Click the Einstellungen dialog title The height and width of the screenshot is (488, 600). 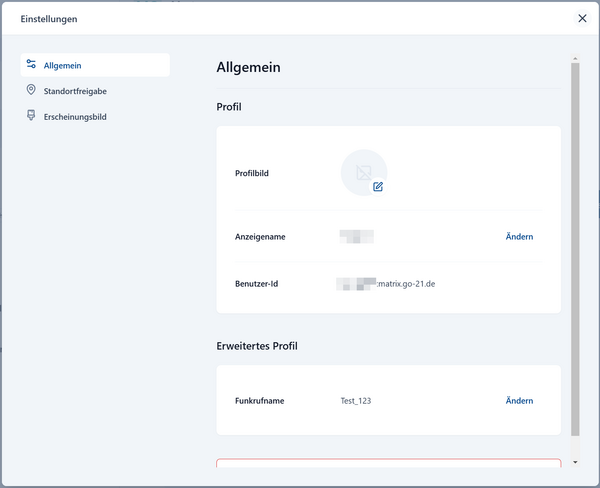click(49, 19)
